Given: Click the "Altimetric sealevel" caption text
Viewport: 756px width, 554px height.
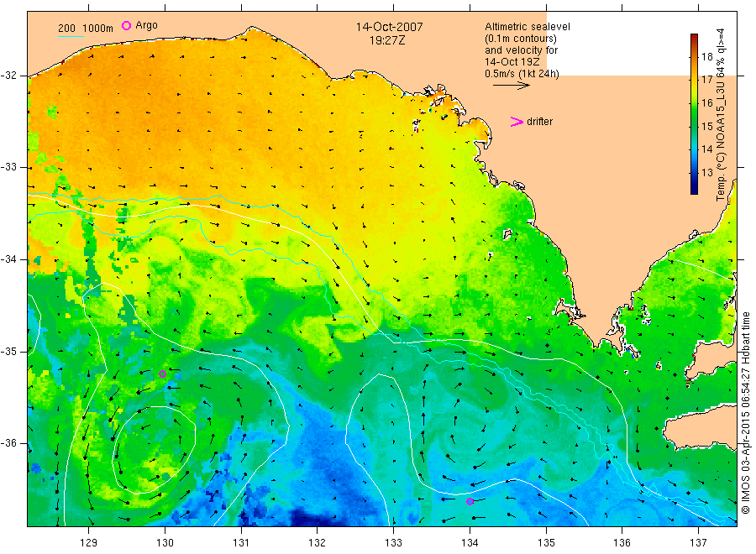Looking at the screenshot, I should [528, 27].
